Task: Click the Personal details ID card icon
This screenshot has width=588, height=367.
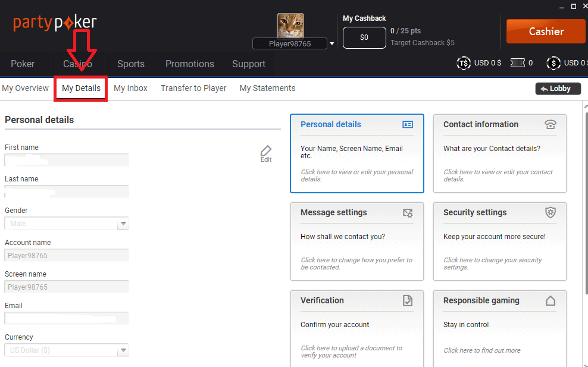Action: point(408,124)
